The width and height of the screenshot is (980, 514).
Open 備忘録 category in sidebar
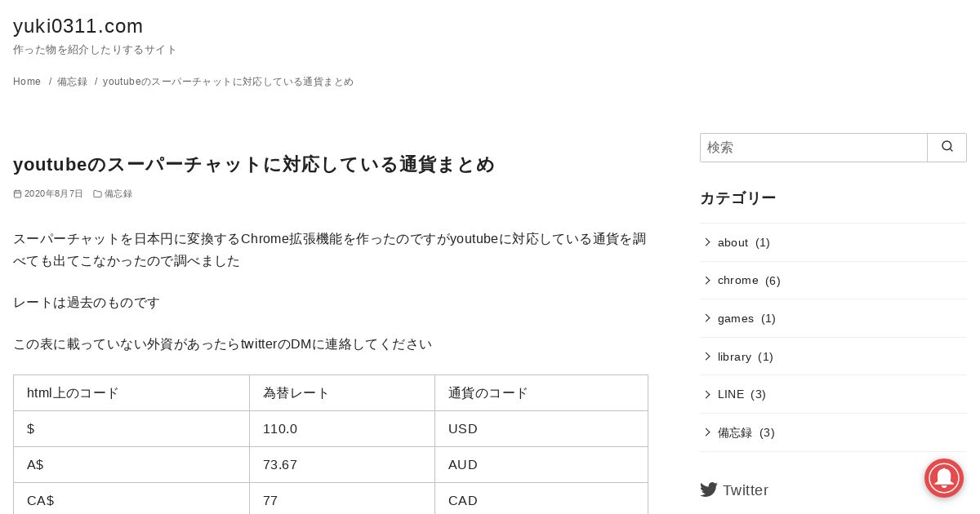[x=735, y=432]
